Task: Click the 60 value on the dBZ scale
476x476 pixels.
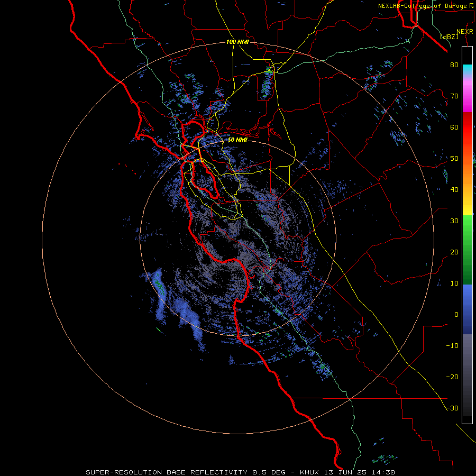Action: tap(454, 127)
